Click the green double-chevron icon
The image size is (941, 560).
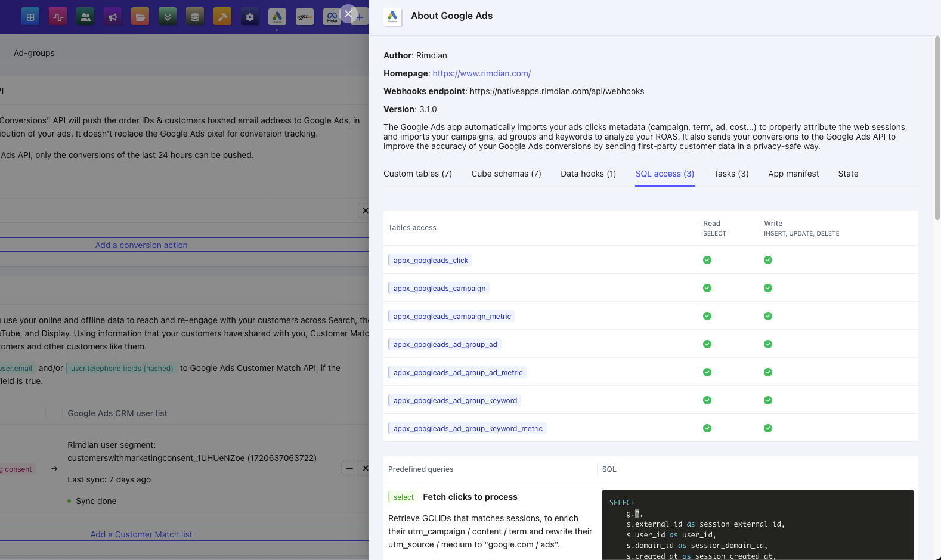tap(168, 17)
